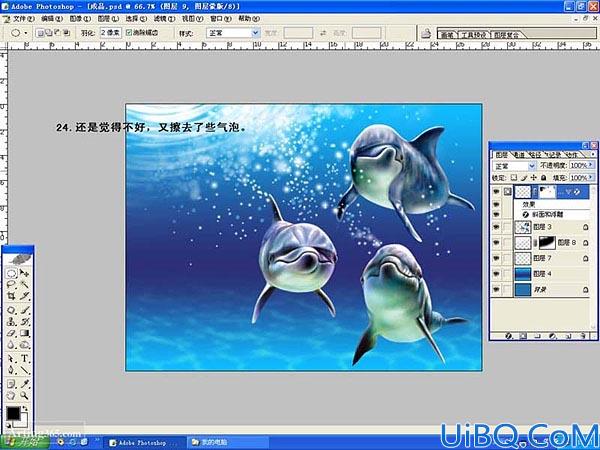The image size is (600, 450).
Task: Select the History Brush tool
Action: [24, 321]
